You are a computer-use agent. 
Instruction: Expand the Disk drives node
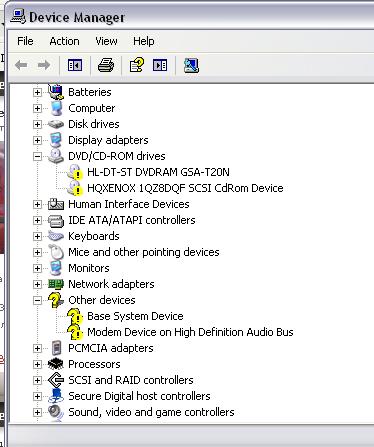[x=37, y=124]
